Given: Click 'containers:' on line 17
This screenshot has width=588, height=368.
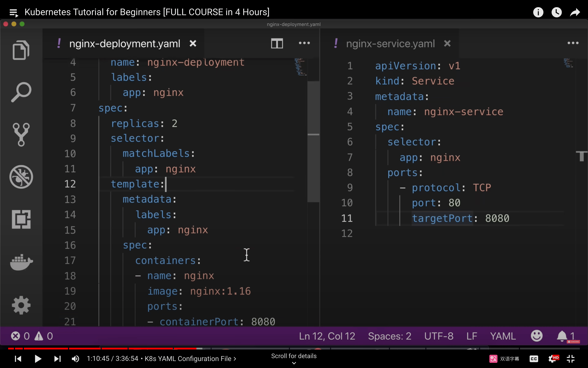Looking at the screenshot, I should [x=168, y=260].
